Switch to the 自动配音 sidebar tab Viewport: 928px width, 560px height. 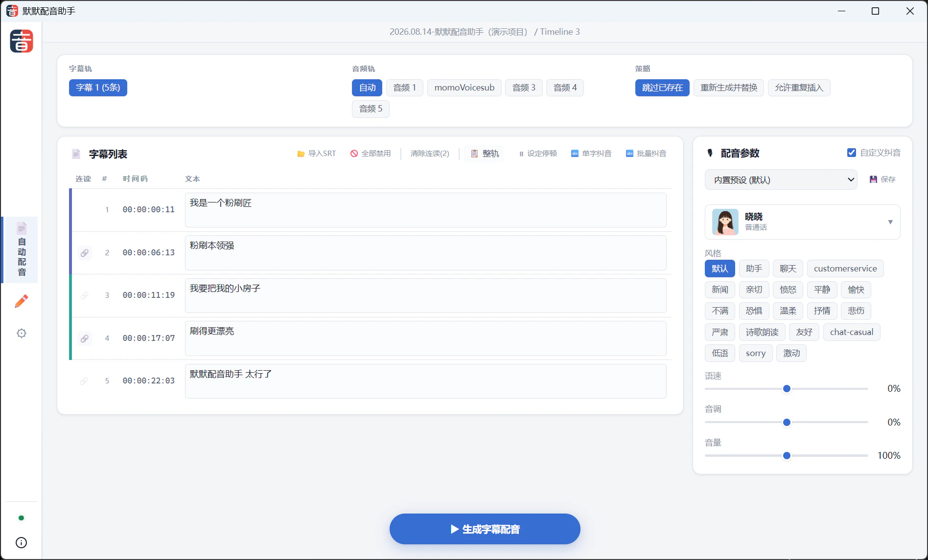[21, 250]
